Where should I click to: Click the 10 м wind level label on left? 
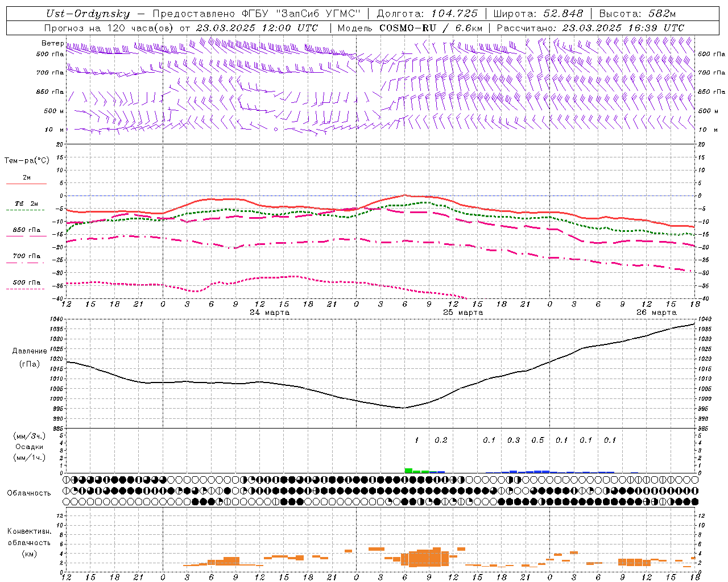click(55, 130)
